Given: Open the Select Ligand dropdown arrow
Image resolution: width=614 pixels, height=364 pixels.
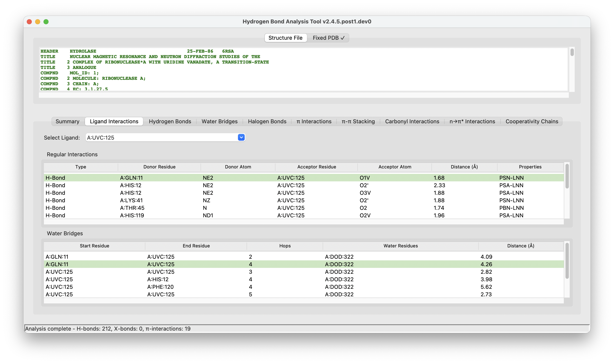Looking at the screenshot, I should [x=241, y=137].
